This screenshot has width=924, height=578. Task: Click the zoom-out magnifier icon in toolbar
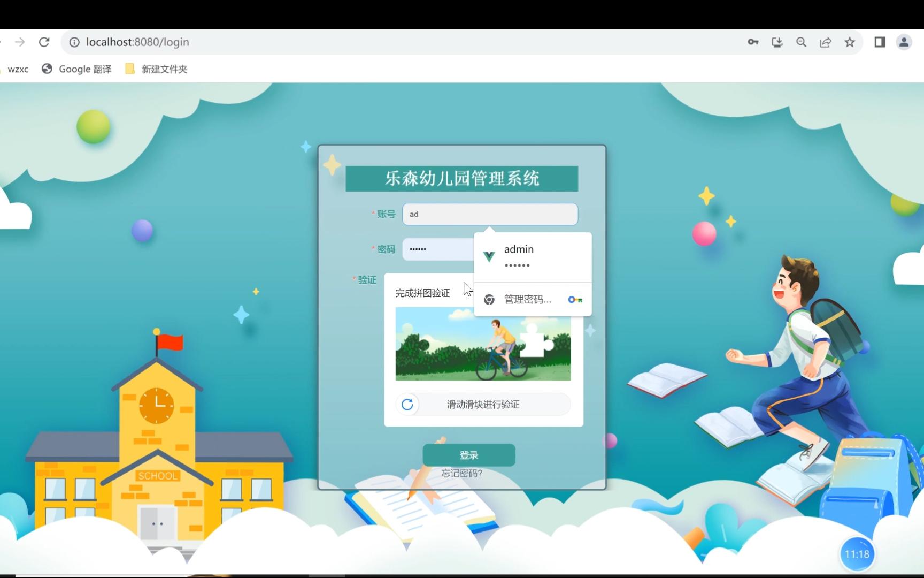click(801, 42)
